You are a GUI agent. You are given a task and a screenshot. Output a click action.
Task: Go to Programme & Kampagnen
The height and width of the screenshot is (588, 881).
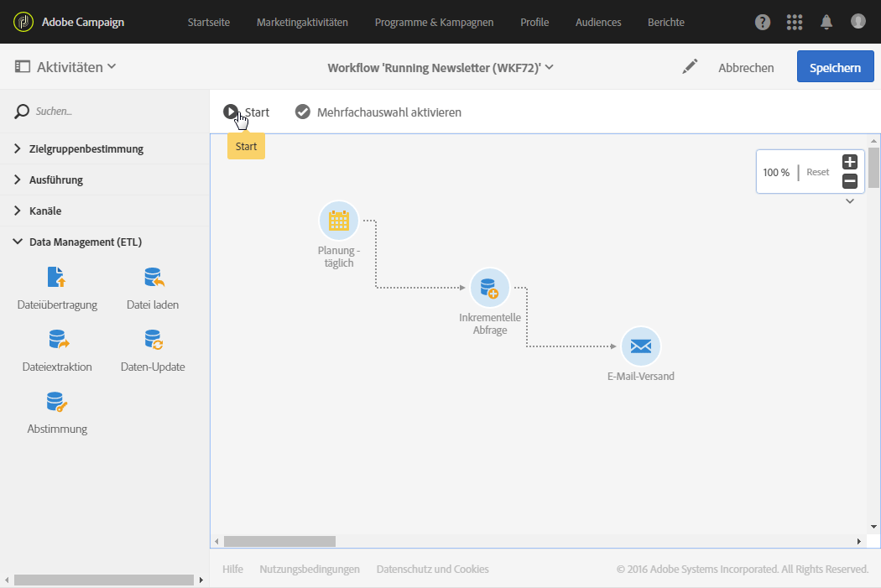(434, 23)
